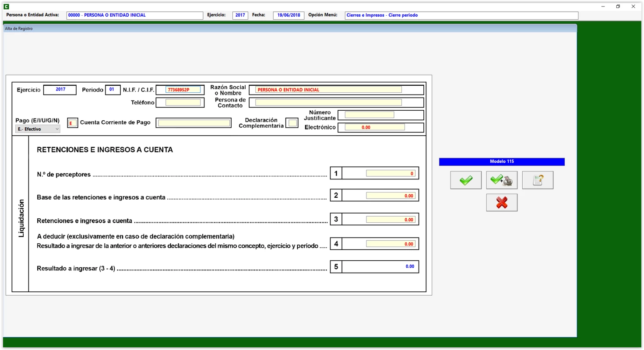Click the Persona de Contacto field
The width and height of the screenshot is (644, 350).
tap(328, 102)
